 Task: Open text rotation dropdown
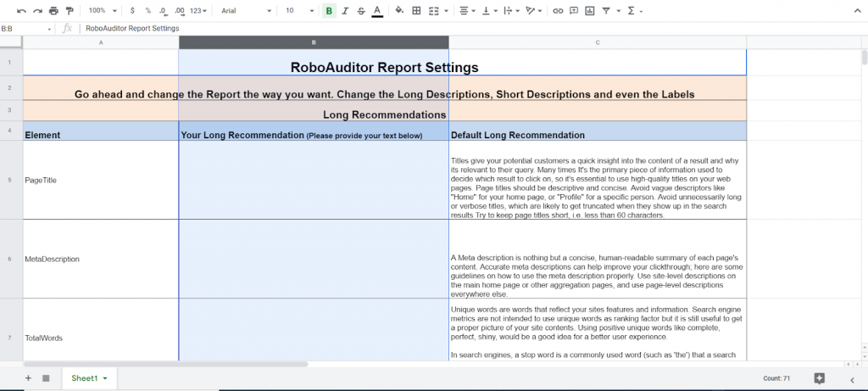(x=534, y=10)
